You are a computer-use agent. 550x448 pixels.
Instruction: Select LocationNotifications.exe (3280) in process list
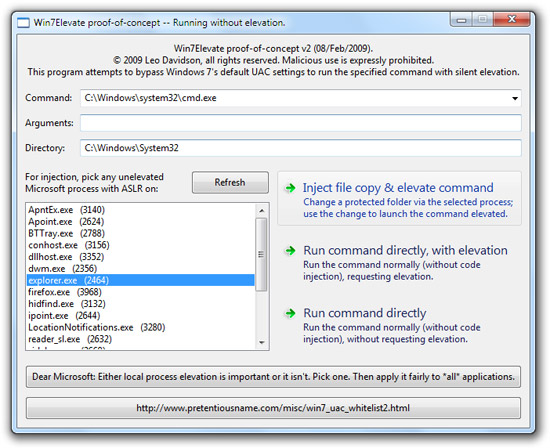point(141,327)
